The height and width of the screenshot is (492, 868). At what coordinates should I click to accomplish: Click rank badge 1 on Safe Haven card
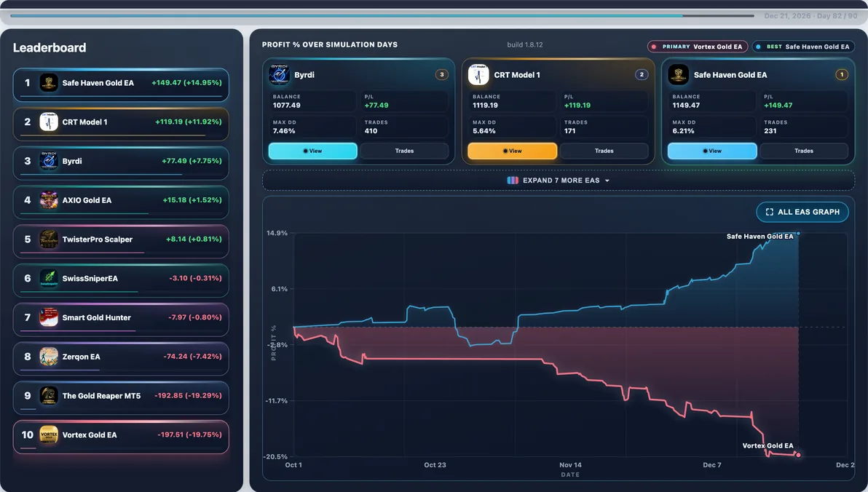coord(842,75)
